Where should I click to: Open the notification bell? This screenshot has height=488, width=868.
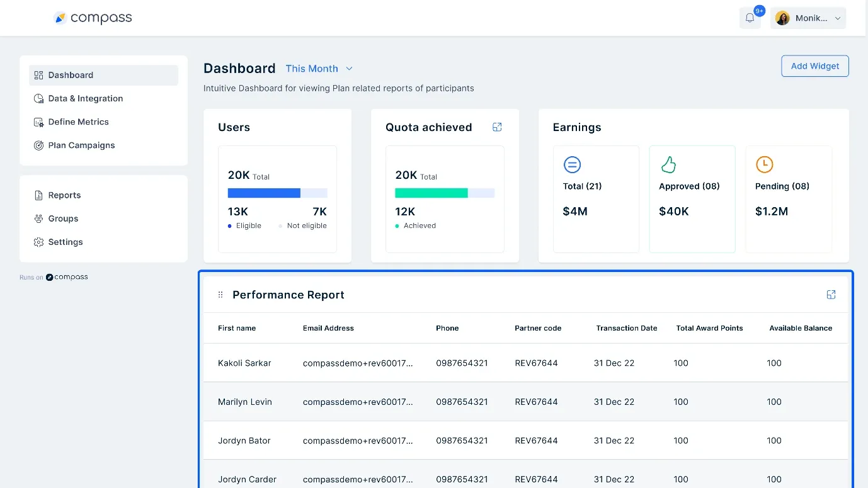tap(750, 18)
